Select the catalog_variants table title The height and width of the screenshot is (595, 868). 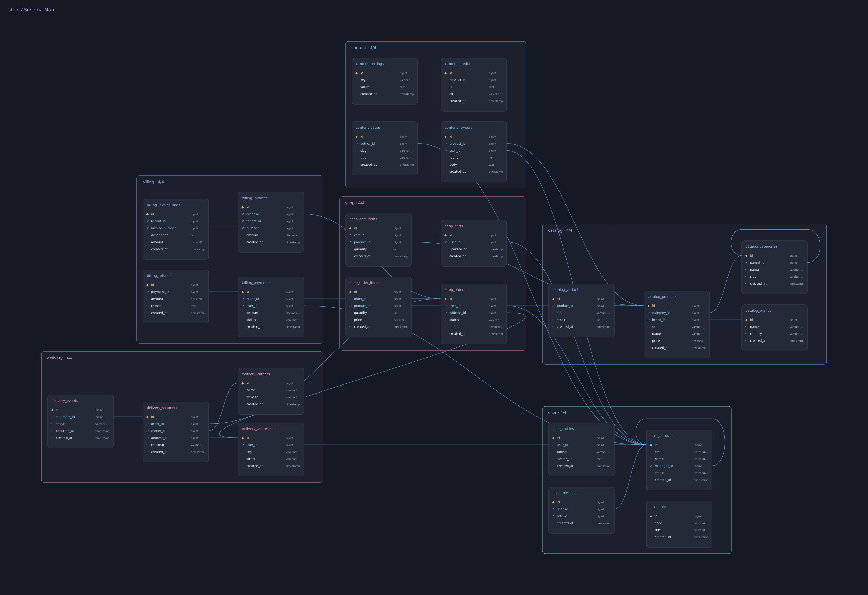coord(566,290)
